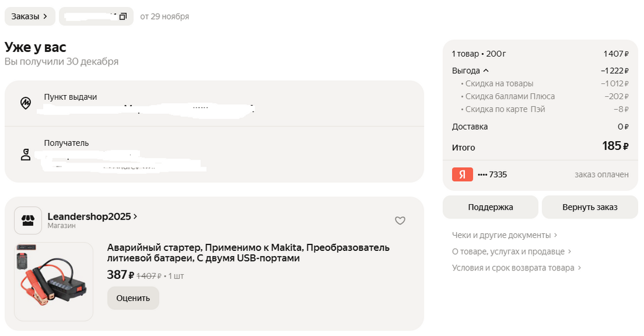Rate the product with Оценить button
Screen dimensions: 644x336
133,298
